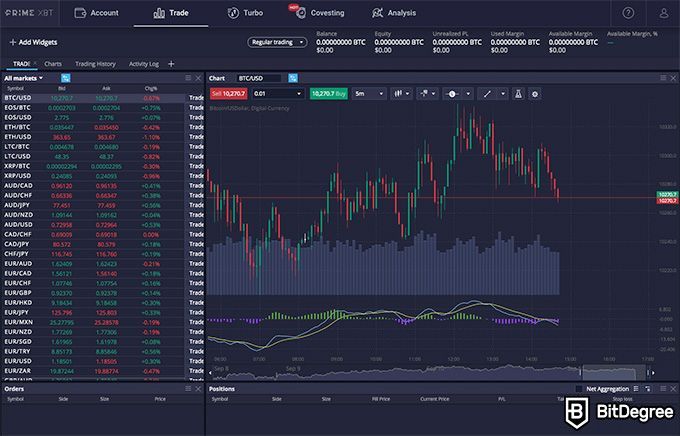Open the Turbo platform icon
680x436 pixels.
coord(233,13)
